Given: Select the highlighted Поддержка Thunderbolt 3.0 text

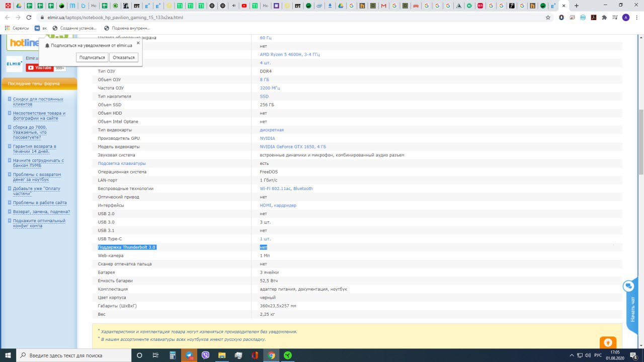Looking at the screenshot, I should (127, 247).
